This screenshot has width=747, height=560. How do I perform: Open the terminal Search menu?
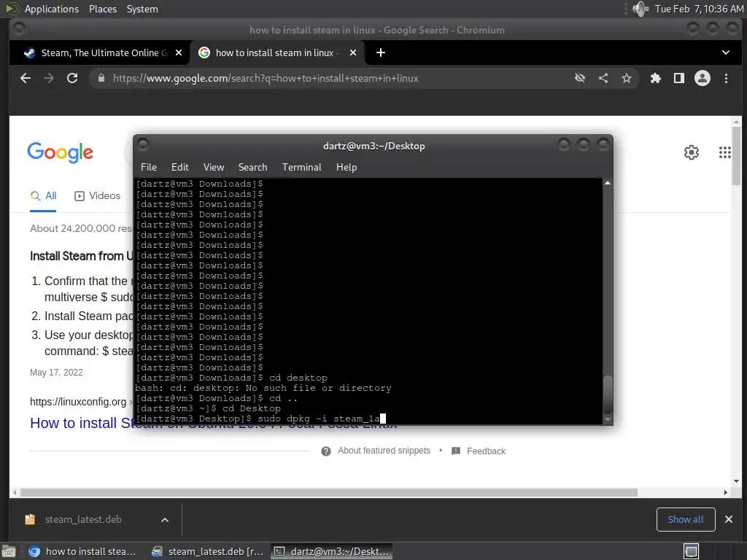click(x=252, y=167)
